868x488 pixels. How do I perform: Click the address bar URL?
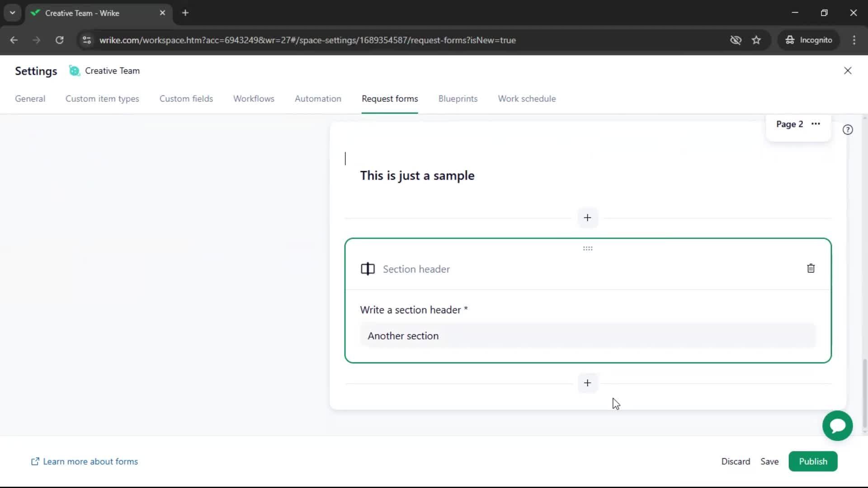(307, 40)
